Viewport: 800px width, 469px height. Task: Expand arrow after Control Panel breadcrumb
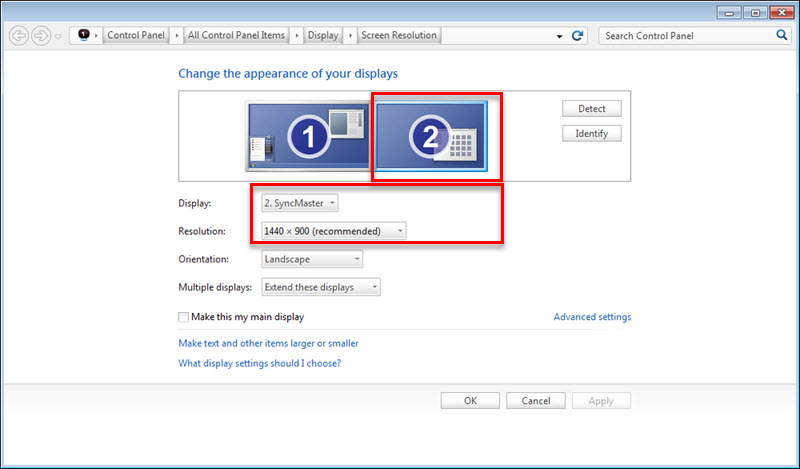177,36
